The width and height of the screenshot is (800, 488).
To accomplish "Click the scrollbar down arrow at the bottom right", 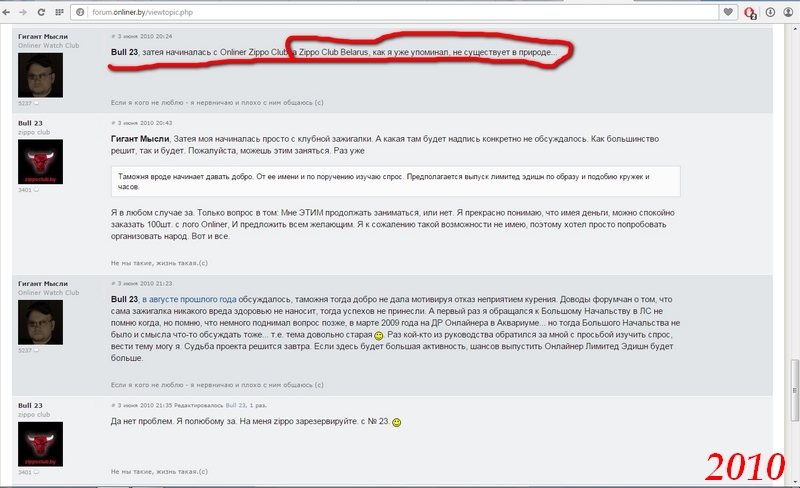I will 794,481.
